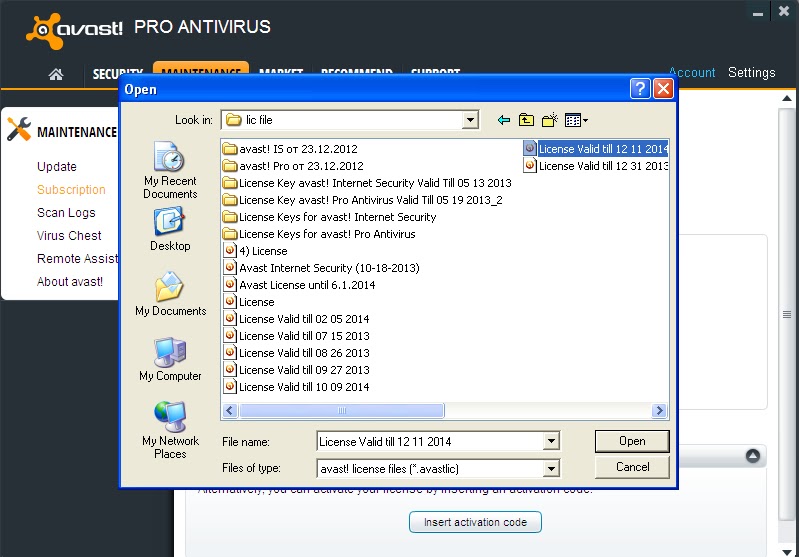This screenshot has width=799, height=557.
Task: Select 'License Valid till 10 09 2014' file
Action: point(297,387)
